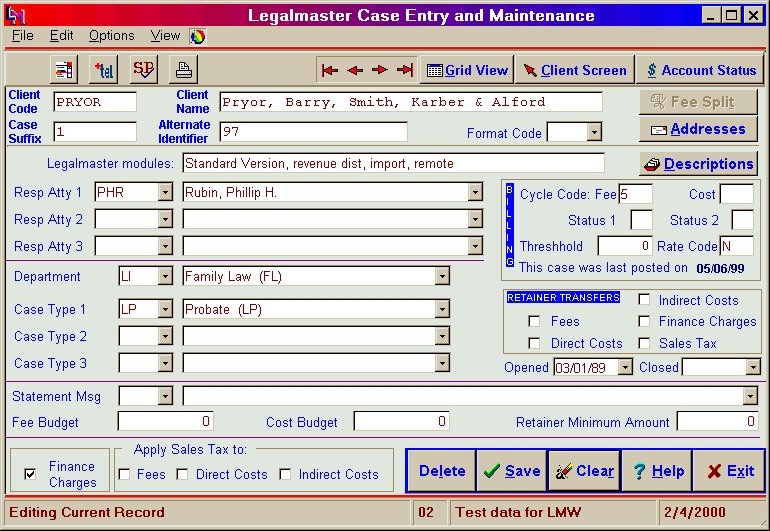
Task: Click the Client Name field
Action: pos(411,102)
